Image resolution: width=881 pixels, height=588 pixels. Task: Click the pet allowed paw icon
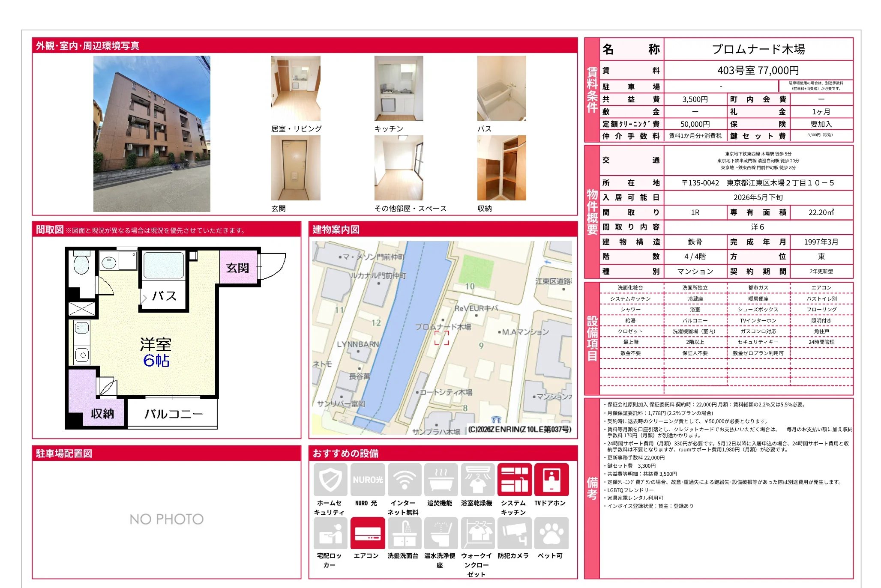[551, 533]
